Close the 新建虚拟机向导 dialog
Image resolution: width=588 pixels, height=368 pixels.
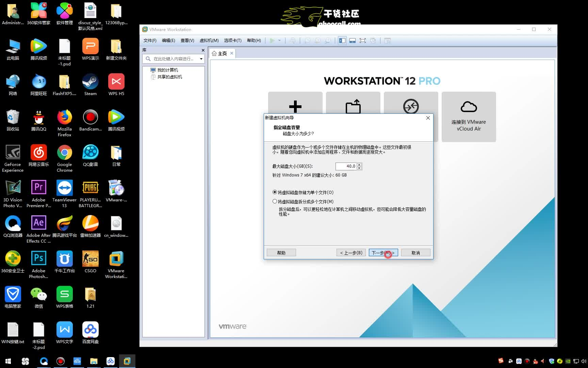pyautogui.click(x=428, y=118)
